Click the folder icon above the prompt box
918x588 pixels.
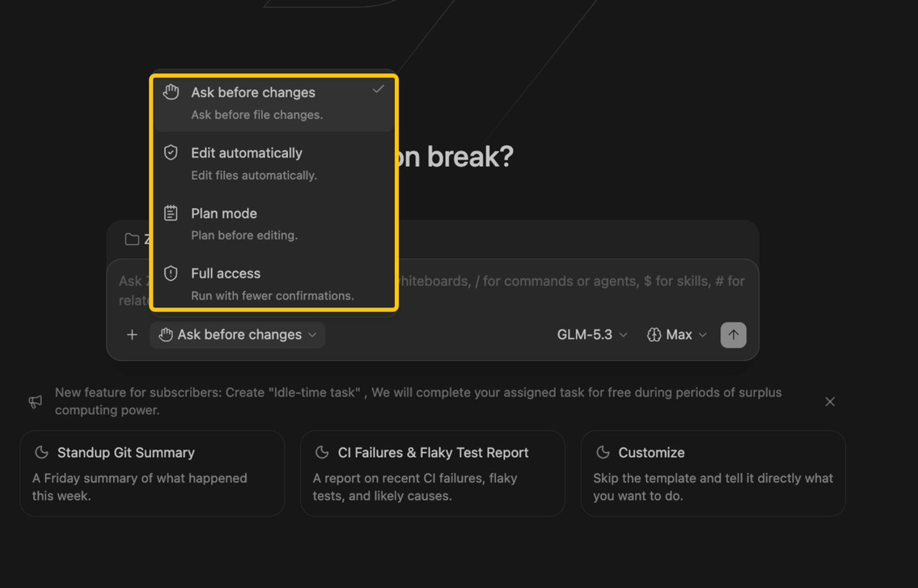pyautogui.click(x=132, y=239)
